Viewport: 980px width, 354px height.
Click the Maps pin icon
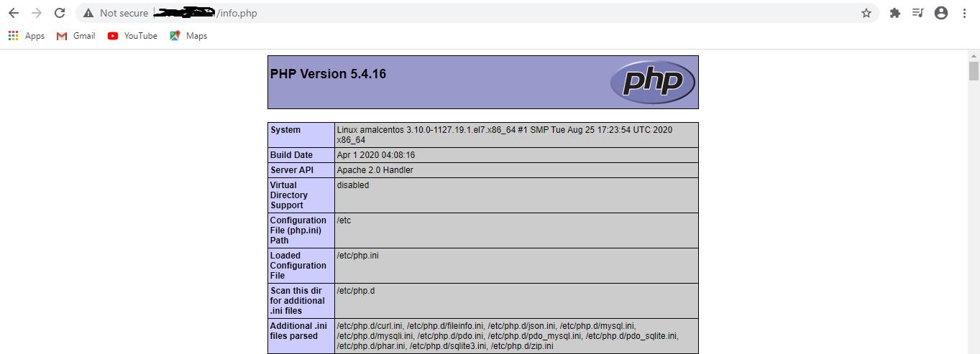pos(175,36)
